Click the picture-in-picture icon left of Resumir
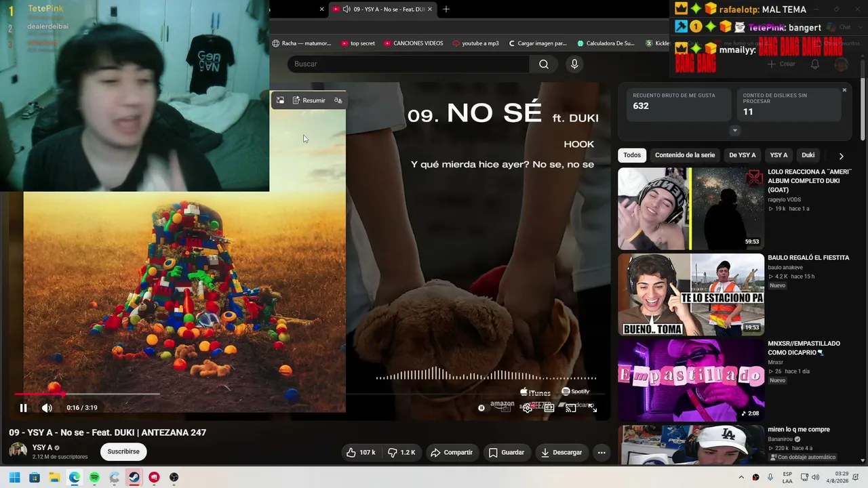Image resolution: width=868 pixels, height=488 pixels. pyautogui.click(x=280, y=100)
